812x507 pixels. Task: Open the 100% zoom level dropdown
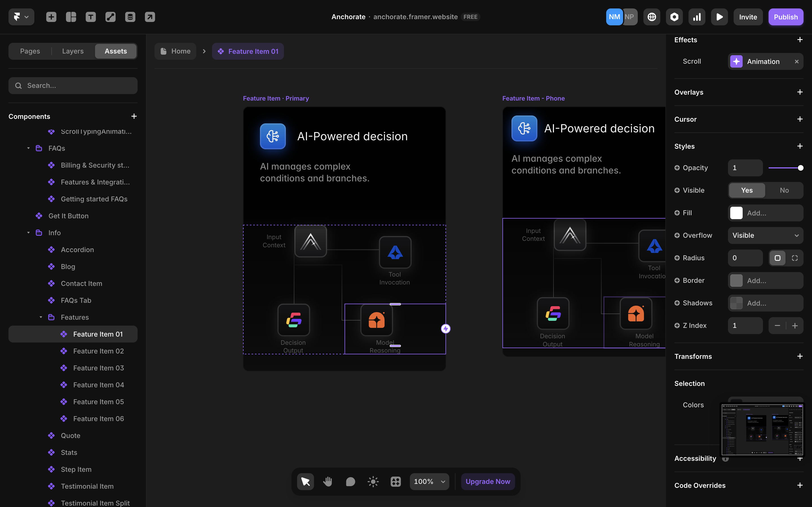click(429, 482)
